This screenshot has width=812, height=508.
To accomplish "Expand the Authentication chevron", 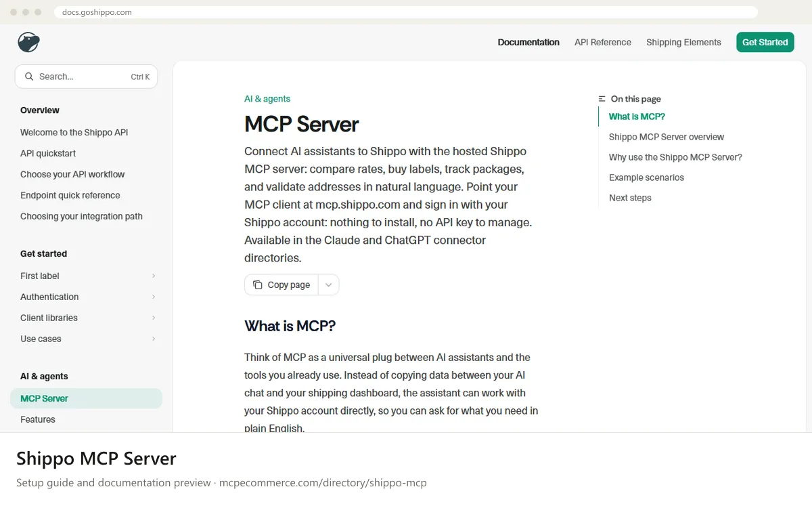I will tap(154, 297).
